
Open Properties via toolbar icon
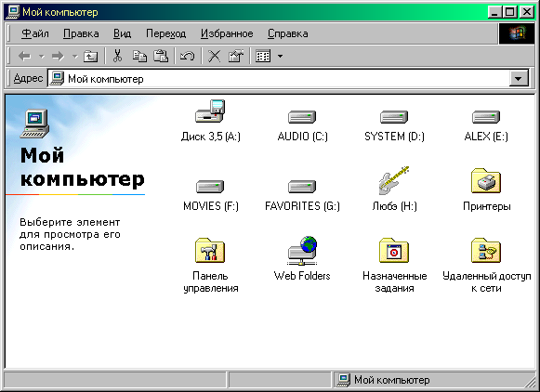click(x=236, y=56)
